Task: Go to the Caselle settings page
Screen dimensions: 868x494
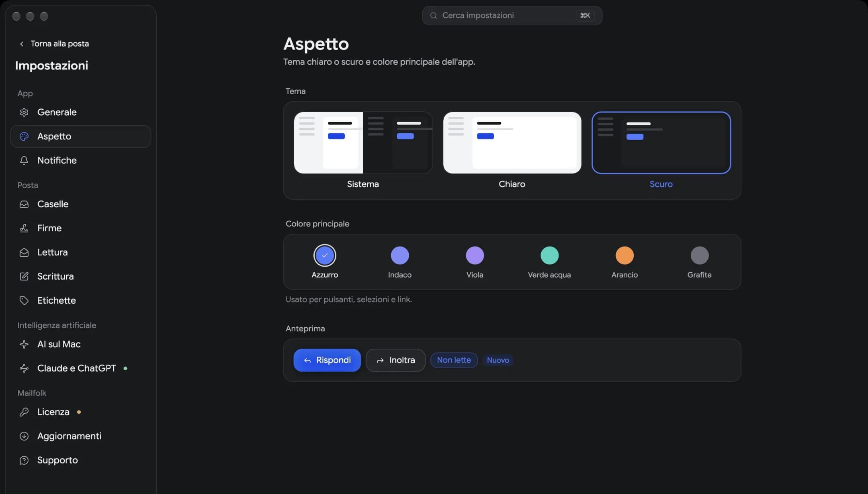Action: 81,204
